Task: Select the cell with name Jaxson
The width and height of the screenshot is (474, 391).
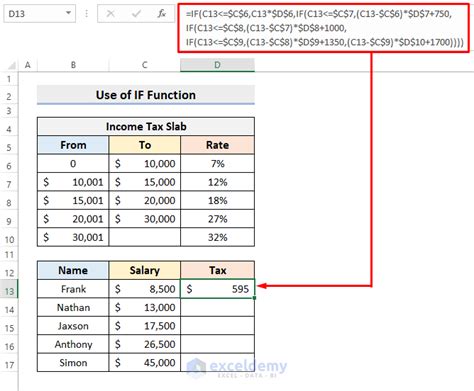Action: (x=73, y=326)
